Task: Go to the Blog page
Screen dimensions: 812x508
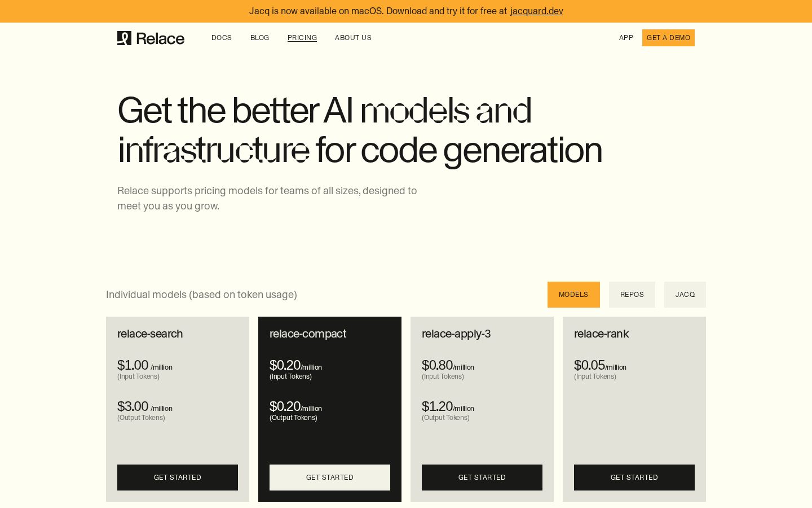Action: point(260,38)
